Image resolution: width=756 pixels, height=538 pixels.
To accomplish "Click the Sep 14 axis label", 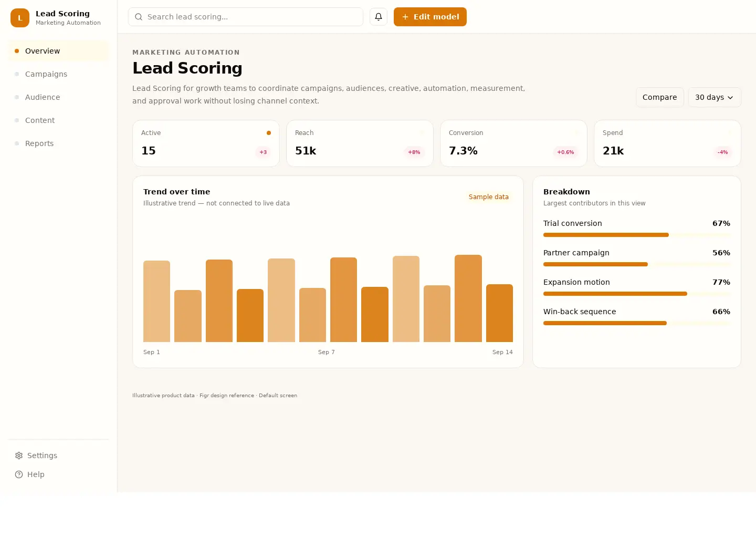I will 502,352.
